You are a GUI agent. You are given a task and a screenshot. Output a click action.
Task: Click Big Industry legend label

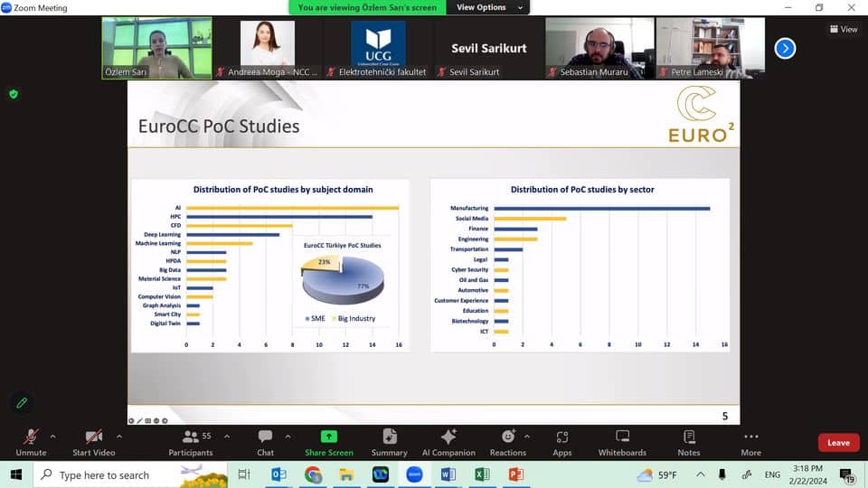(354, 319)
